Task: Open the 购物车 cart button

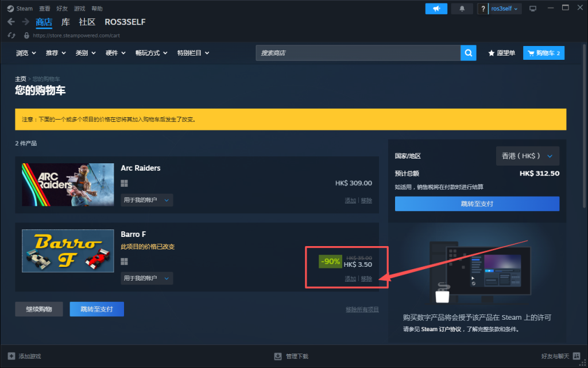Action: (543, 53)
